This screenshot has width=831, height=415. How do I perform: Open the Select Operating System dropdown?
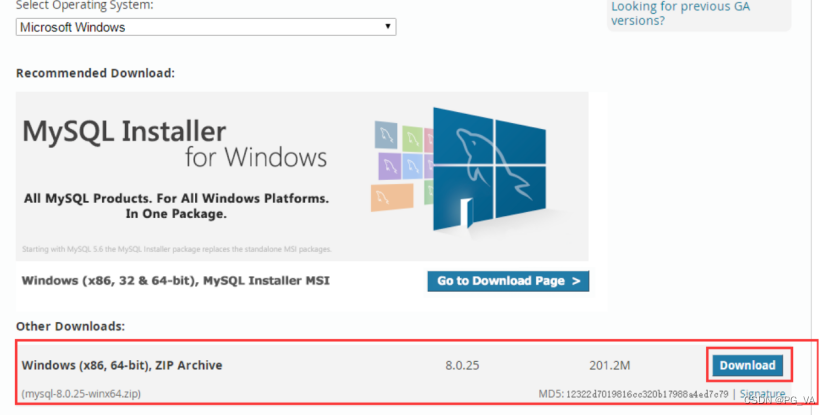click(206, 27)
